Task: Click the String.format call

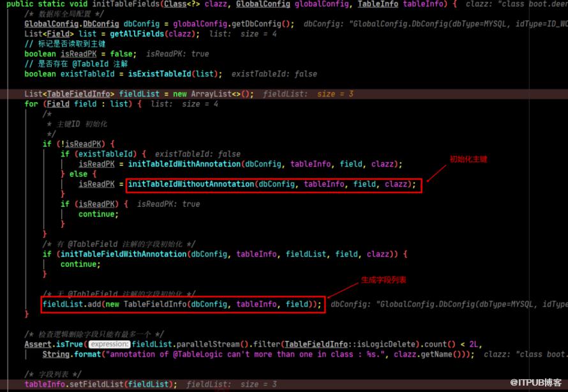Action: pos(71,354)
